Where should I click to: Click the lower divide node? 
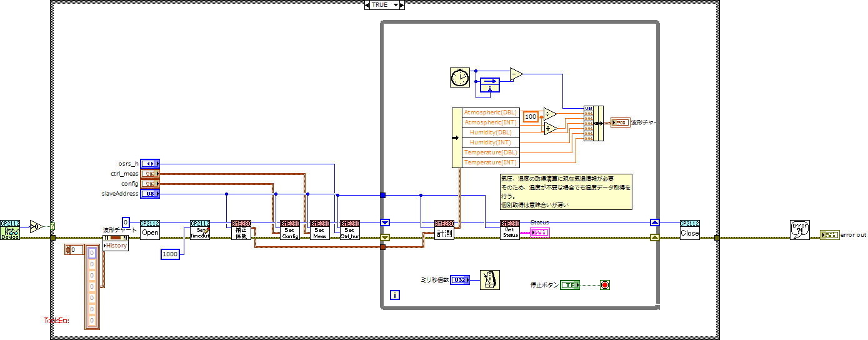(549, 127)
